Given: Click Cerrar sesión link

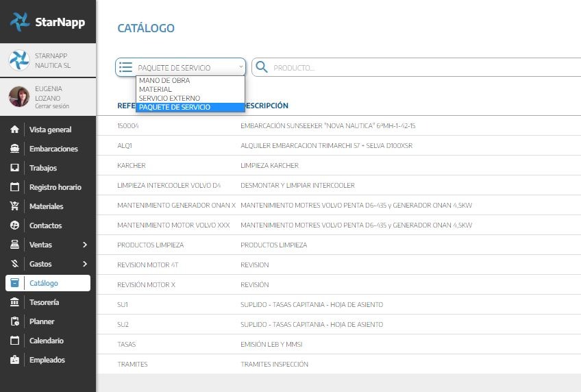Looking at the screenshot, I should click(x=52, y=106).
